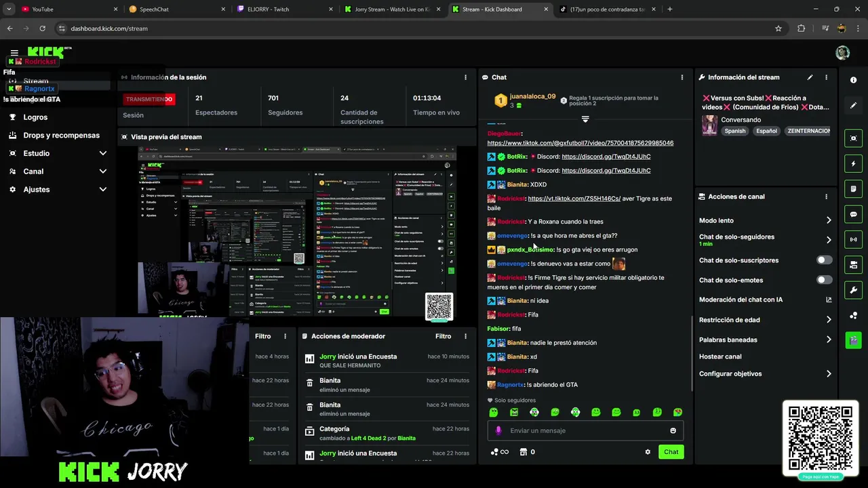The width and height of the screenshot is (868, 488).
Task: Expand Palabras baneadas settings
Action: click(829, 340)
